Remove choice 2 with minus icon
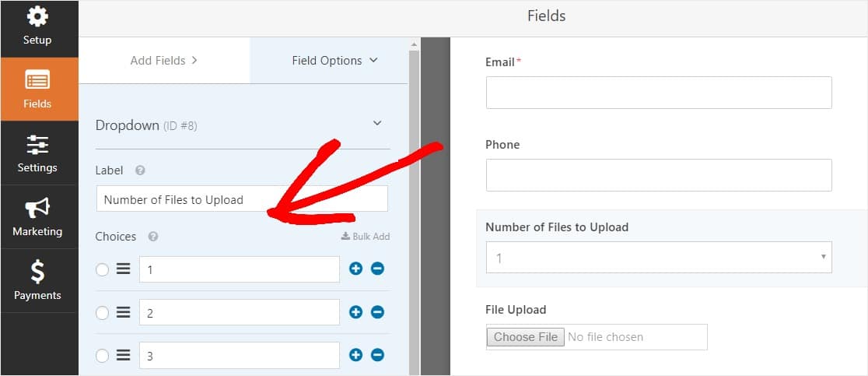This screenshot has width=868, height=376. pyautogui.click(x=377, y=312)
